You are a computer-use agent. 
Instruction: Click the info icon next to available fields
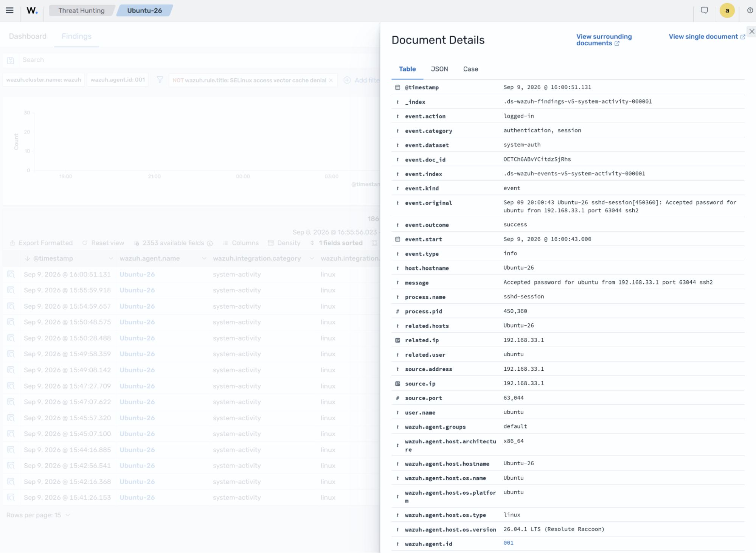(210, 243)
